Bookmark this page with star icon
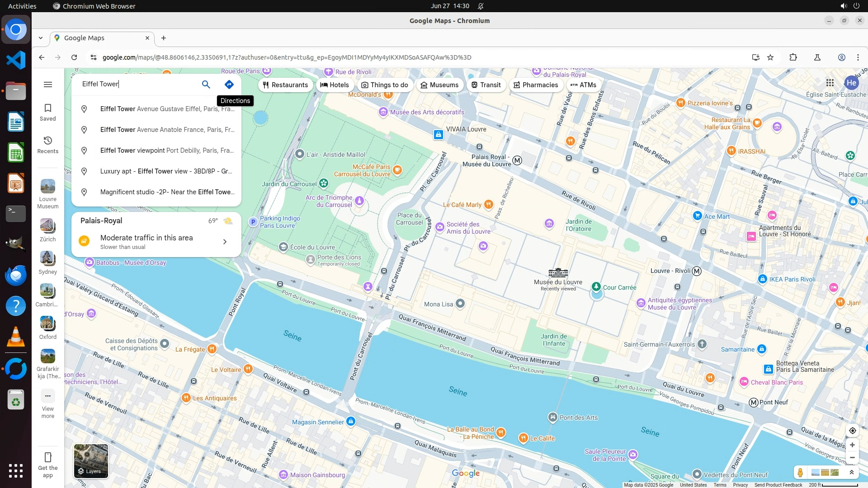Viewport: 868px width, 488px height. 770,57
